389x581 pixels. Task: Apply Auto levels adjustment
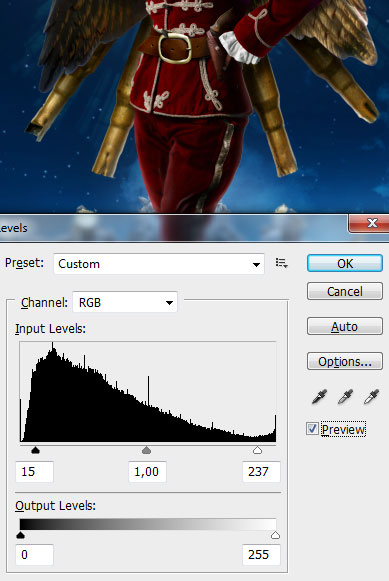coord(345,326)
